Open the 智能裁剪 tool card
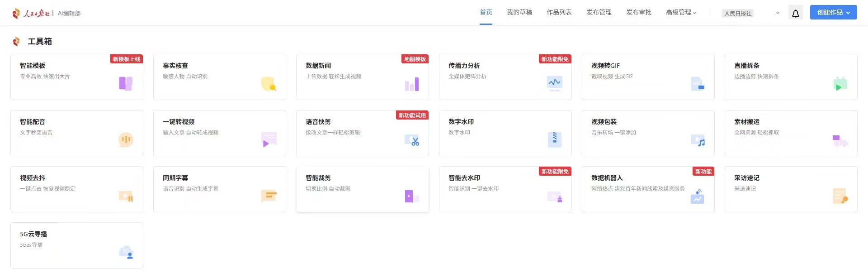This screenshot has height=273, width=868. click(x=362, y=189)
